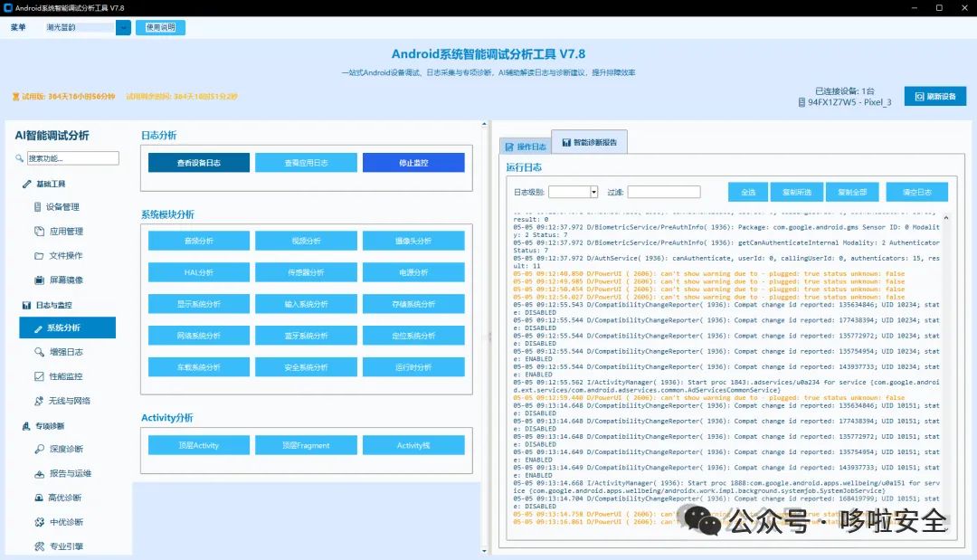The width and height of the screenshot is (977, 560).
Task: Click the 停止监控 button
Action: click(x=413, y=163)
